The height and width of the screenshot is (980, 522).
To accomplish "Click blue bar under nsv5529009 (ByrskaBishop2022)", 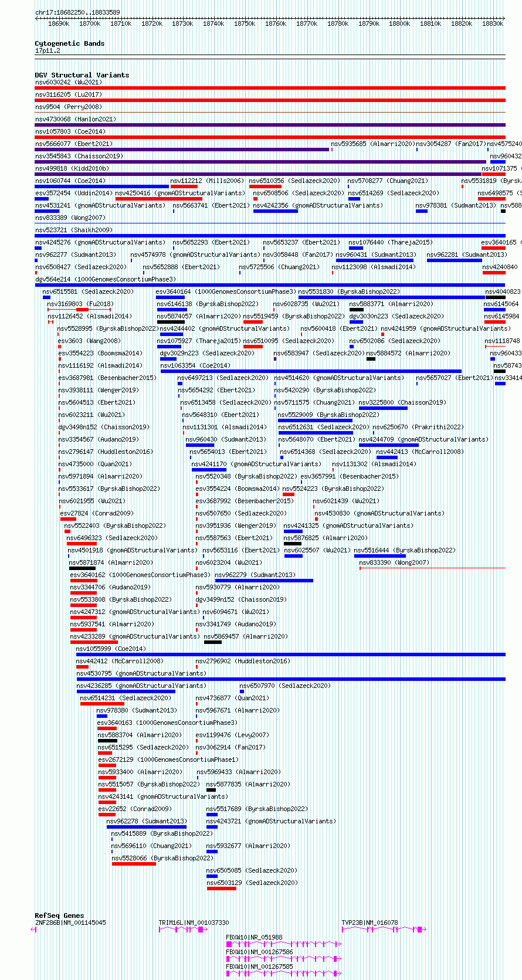I will [x=316, y=421].
